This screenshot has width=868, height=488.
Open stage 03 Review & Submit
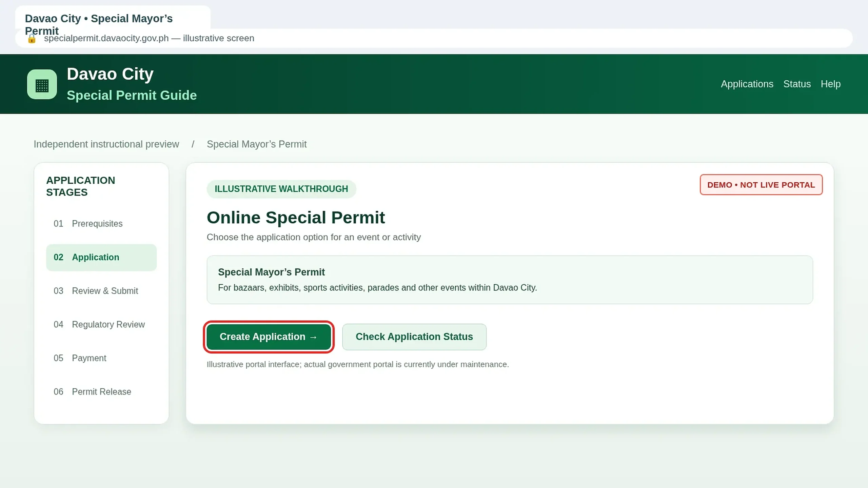pos(101,291)
